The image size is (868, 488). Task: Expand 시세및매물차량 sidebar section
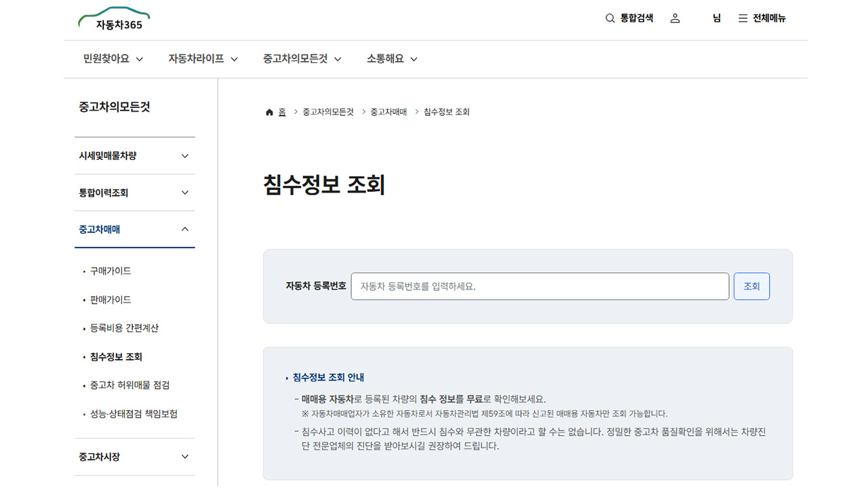click(135, 156)
